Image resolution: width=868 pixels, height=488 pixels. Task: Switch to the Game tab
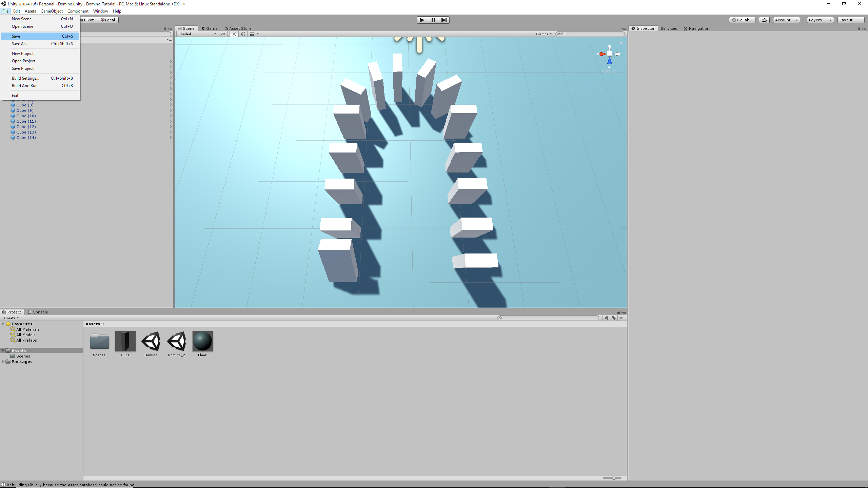point(210,28)
